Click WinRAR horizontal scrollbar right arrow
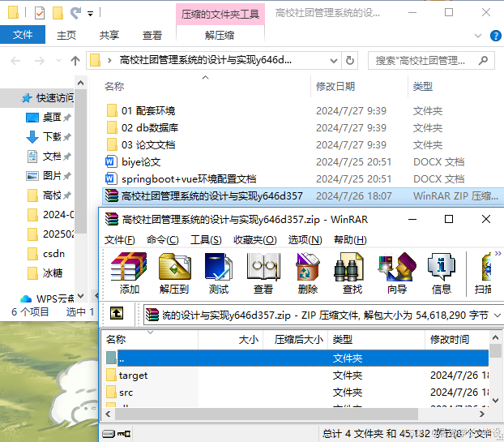504x442 pixels. coord(482,414)
